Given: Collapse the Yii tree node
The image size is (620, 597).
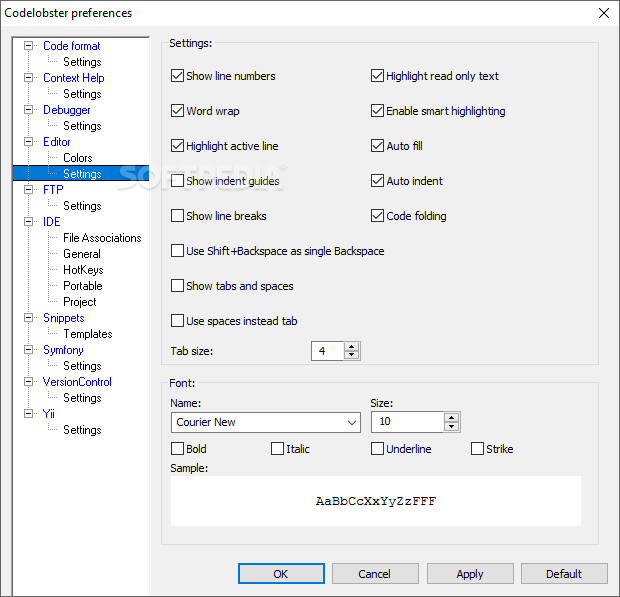Looking at the screenshot, I should 28,414.
